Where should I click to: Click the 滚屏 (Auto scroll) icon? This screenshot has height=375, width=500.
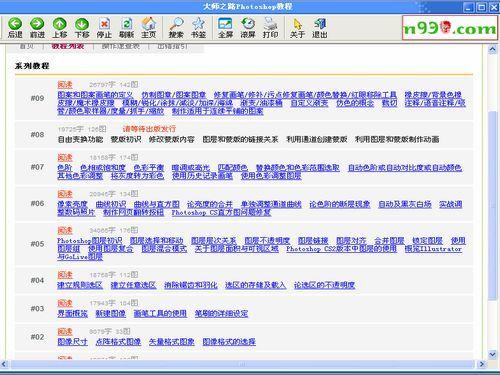coord(248,28)
